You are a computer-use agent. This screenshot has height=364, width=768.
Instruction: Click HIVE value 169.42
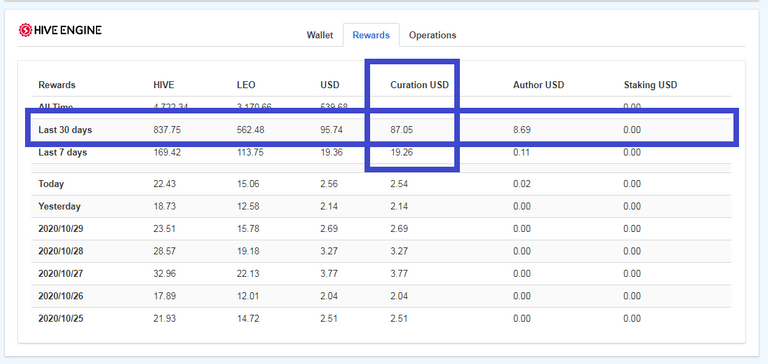point(167,152)
